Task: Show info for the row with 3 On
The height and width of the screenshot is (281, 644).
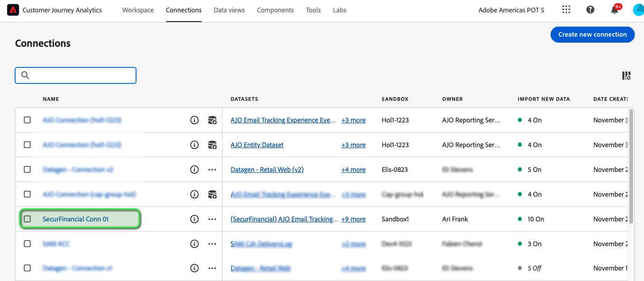Action: point(194,244)
